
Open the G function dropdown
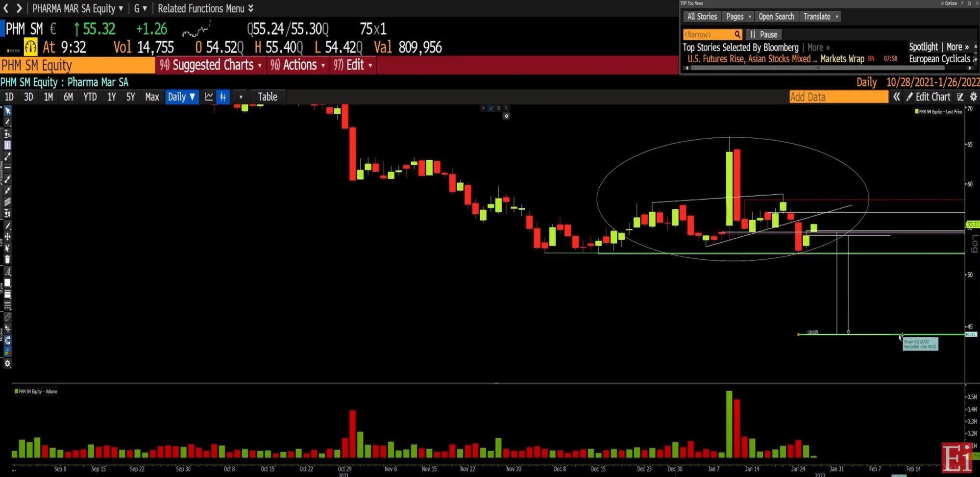click(x=140, y=8)
